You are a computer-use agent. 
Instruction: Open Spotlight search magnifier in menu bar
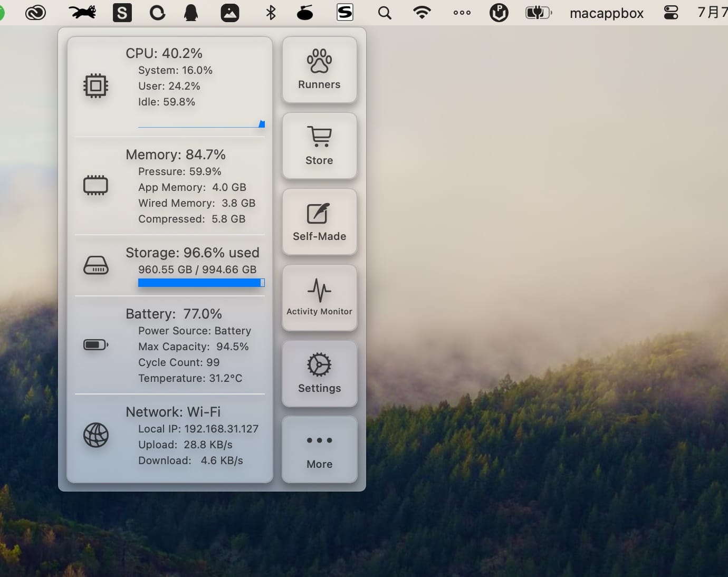[x=385, y=13]
